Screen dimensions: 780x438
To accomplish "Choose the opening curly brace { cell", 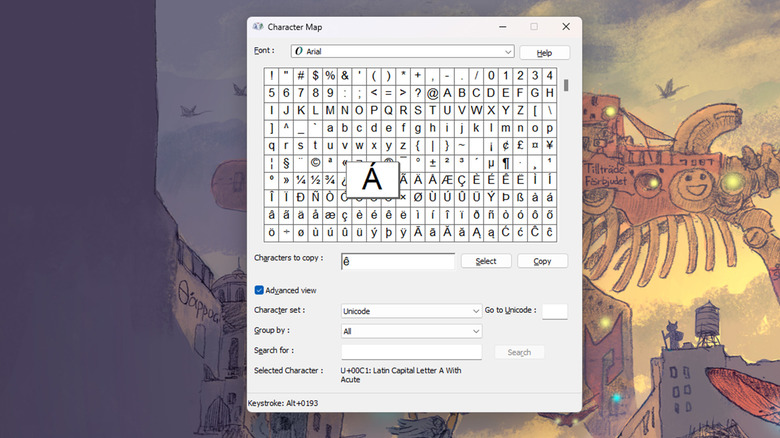I will coord(418,145).
